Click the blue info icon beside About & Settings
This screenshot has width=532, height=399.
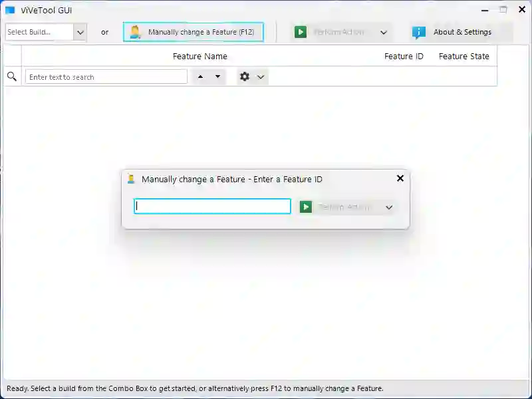pyautogui.click(x=419, y=33)
